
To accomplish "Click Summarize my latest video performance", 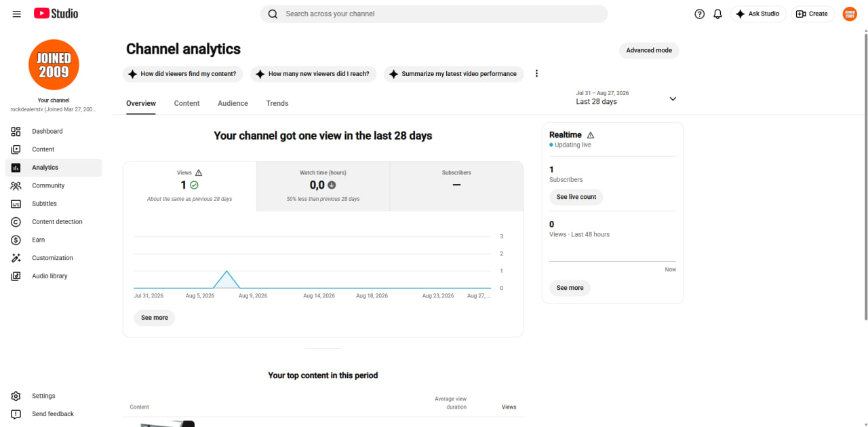I will [x=454, y=74].
